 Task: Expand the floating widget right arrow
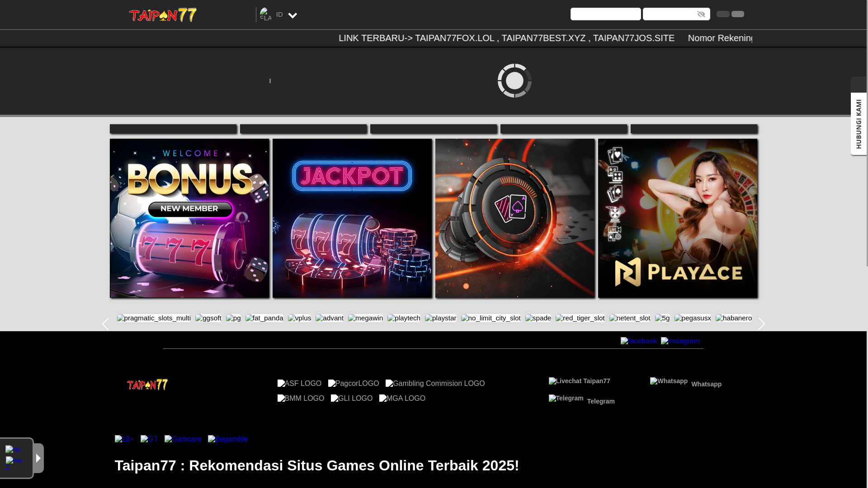point(38,458)
